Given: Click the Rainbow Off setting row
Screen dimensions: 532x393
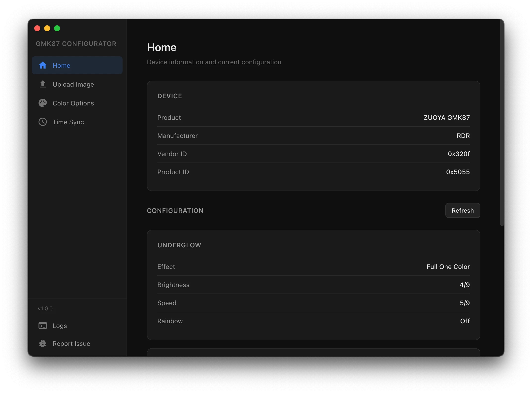Looking at the screenshot, I should click(313, 321).
